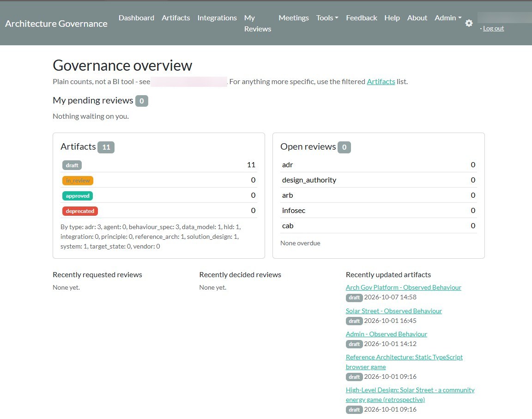
Task: Click draft badge under Arch Gov Platform
Action: (x=354, y=298)
